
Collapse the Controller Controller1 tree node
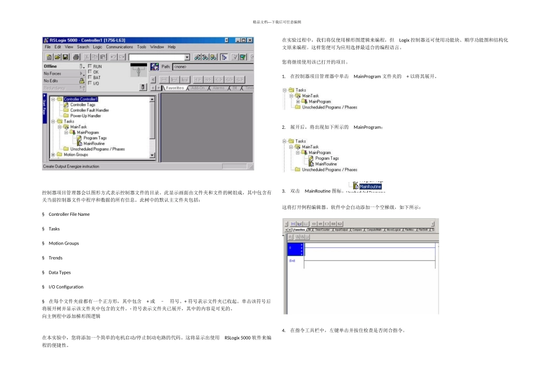[x=53, y=99]
